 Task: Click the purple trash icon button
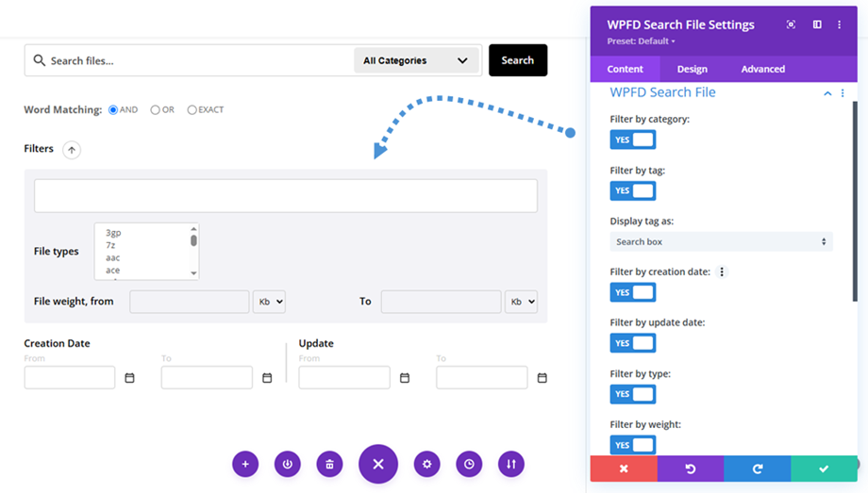pyautogui.click(x=329, y=464)
